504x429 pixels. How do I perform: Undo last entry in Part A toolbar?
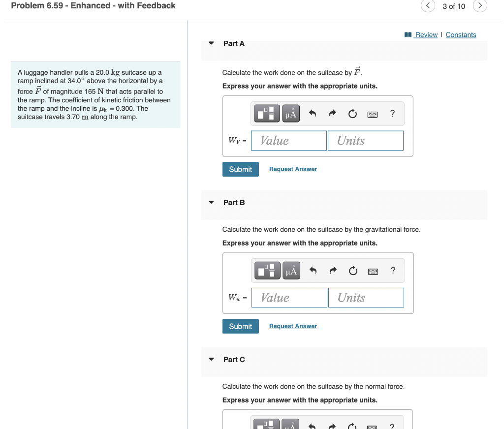313,114
